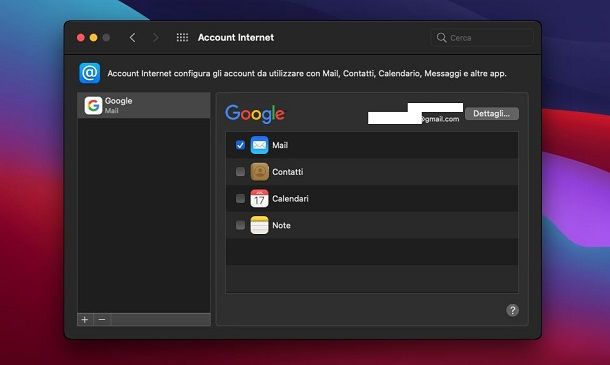610x365 pixels.
Task: Click the magnifying glass search icon
Action: click(441, 37)
